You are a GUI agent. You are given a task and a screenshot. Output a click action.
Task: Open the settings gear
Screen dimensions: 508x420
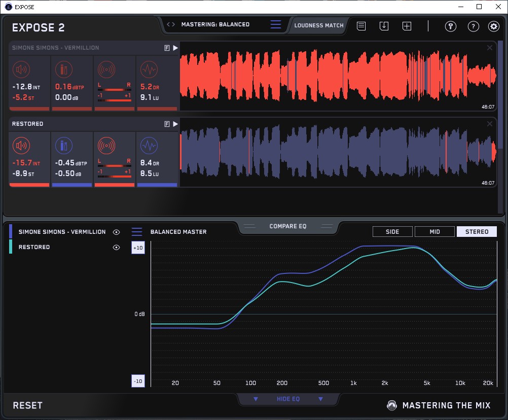(x=493, y=26)
